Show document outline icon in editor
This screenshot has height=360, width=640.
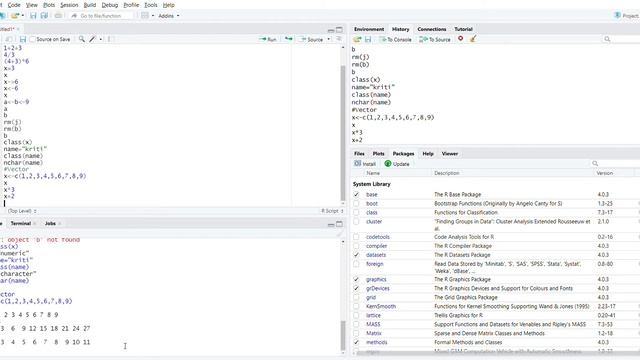[x=339, y=39]
